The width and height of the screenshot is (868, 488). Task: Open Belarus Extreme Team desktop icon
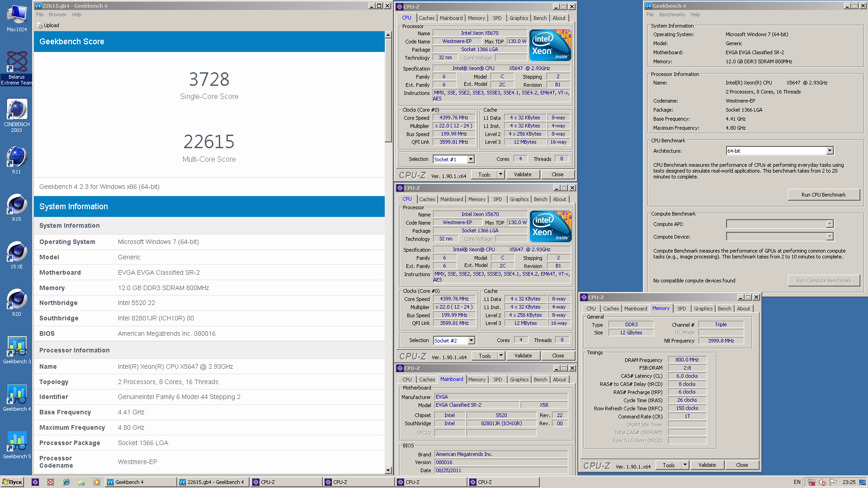[17, 68]
